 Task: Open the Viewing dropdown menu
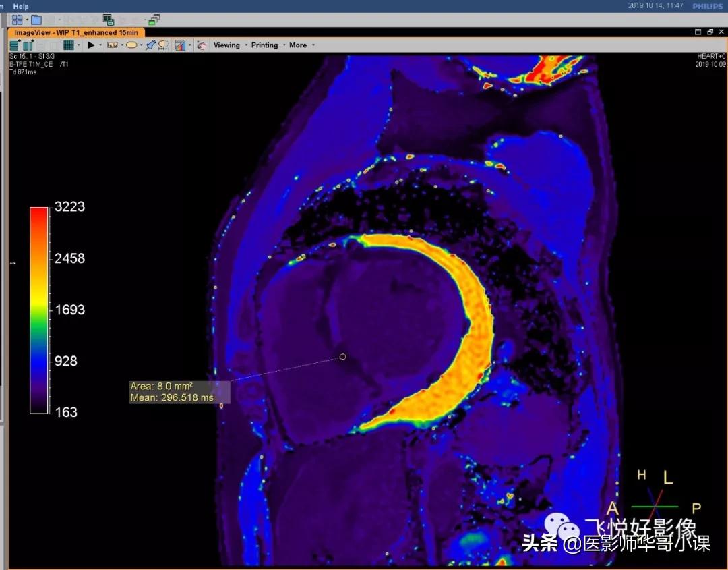[x=226, y=45]
